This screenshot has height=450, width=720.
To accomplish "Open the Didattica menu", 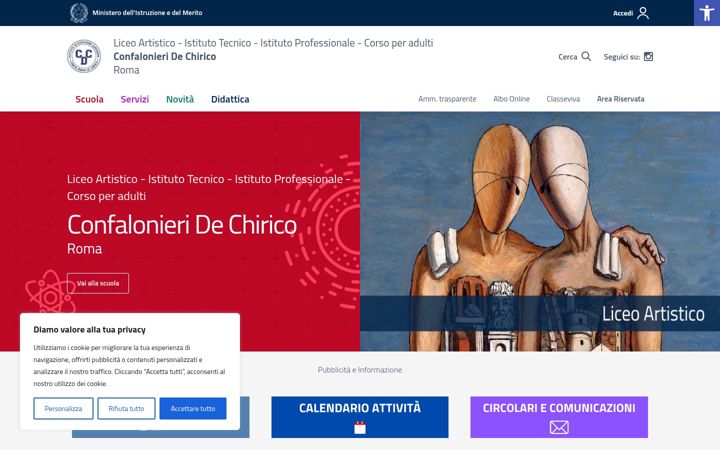I will point(230,99).
